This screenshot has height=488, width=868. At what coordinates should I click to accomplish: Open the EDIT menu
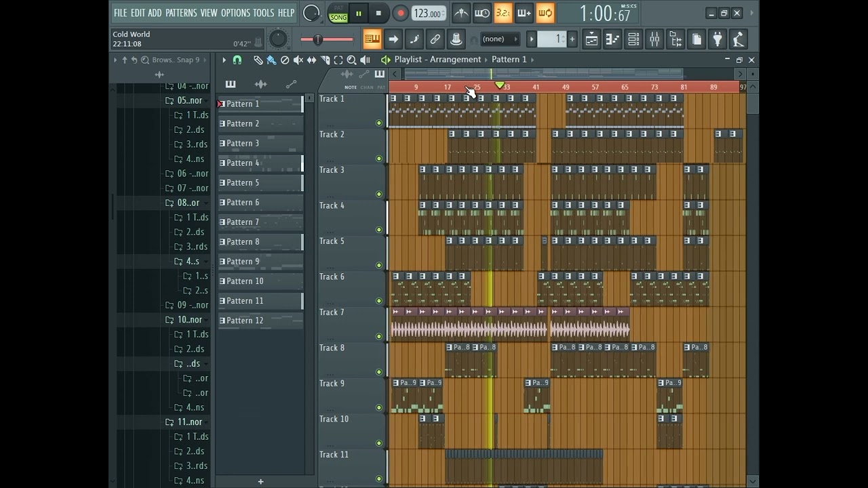[x=138, y=13]
